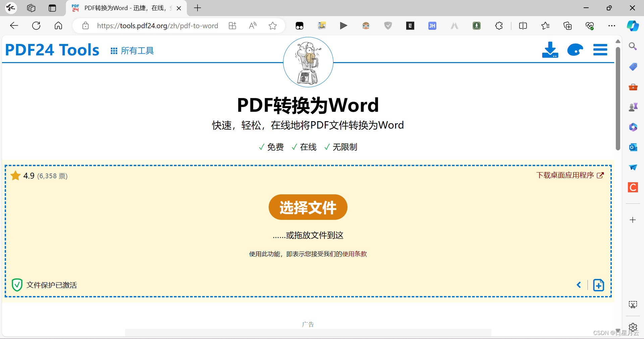The image size is (644, 339).
Task: Open sidebar blue paper plane icon
Action: [633, 167]
